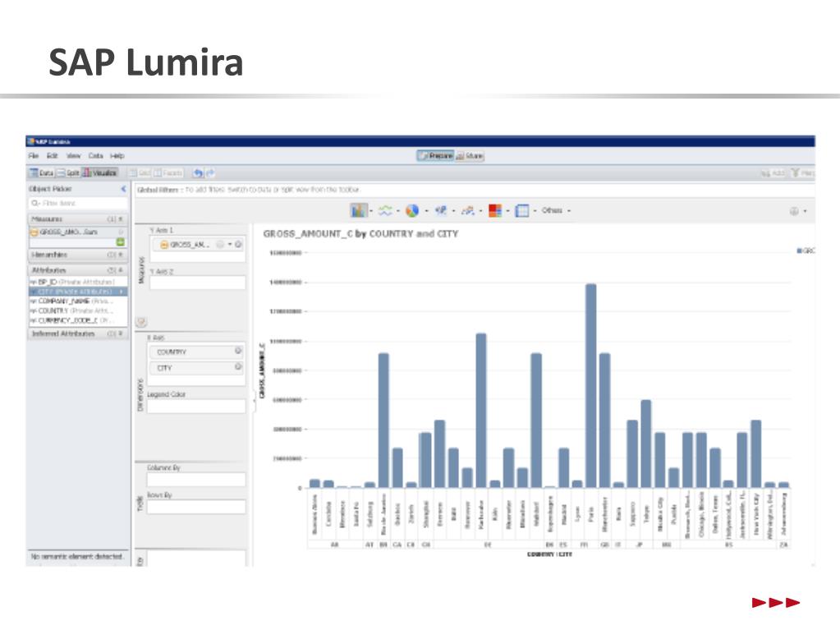840x630 pixels.
Task: Remove the measure from Y Axis 1
Action: pos(238,244)
